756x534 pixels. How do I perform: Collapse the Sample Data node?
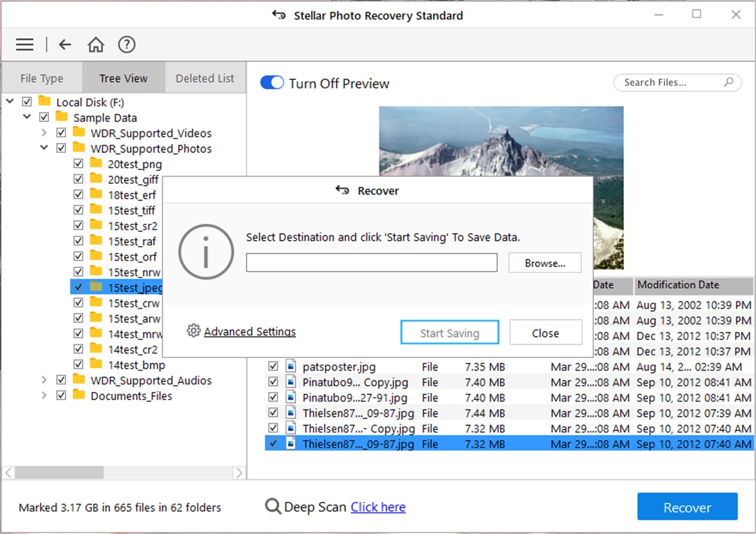pyautogui.click(x=27, y=117)
